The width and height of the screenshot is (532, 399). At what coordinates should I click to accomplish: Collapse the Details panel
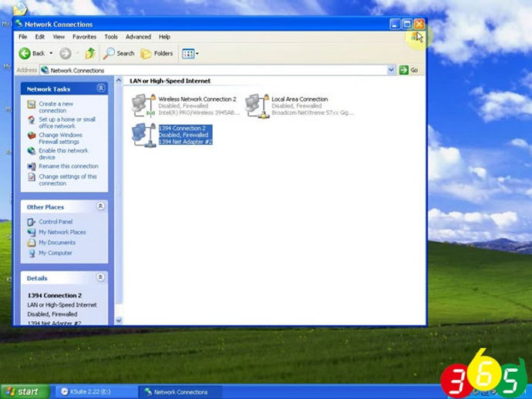tap(100, 277)
